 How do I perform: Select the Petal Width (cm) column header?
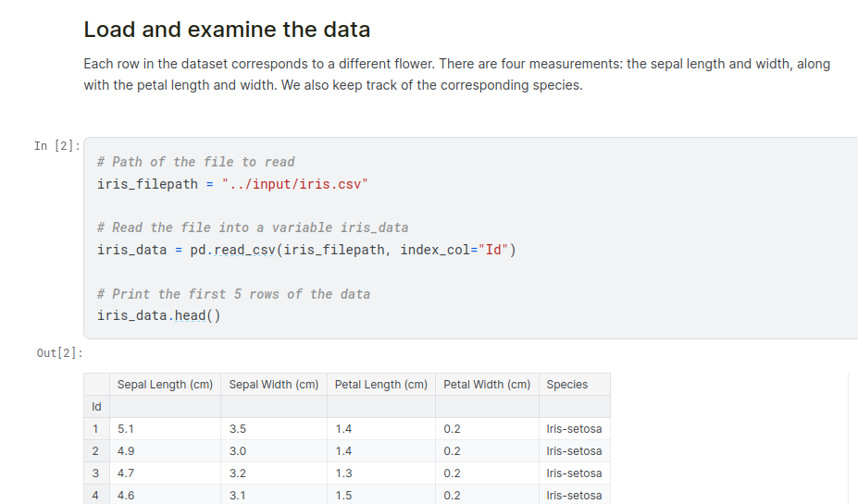click(x=487, y=385)
